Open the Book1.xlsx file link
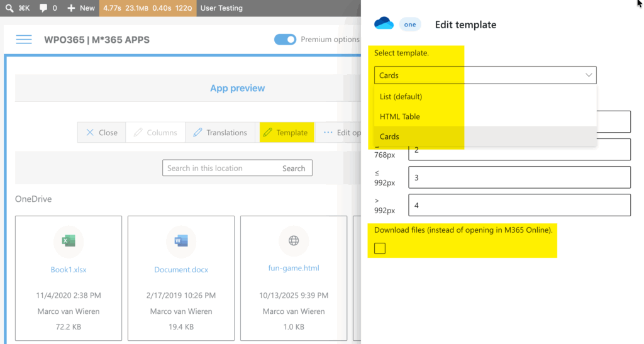The width and height of the screenshot is (644, 344). pos(69,270)
